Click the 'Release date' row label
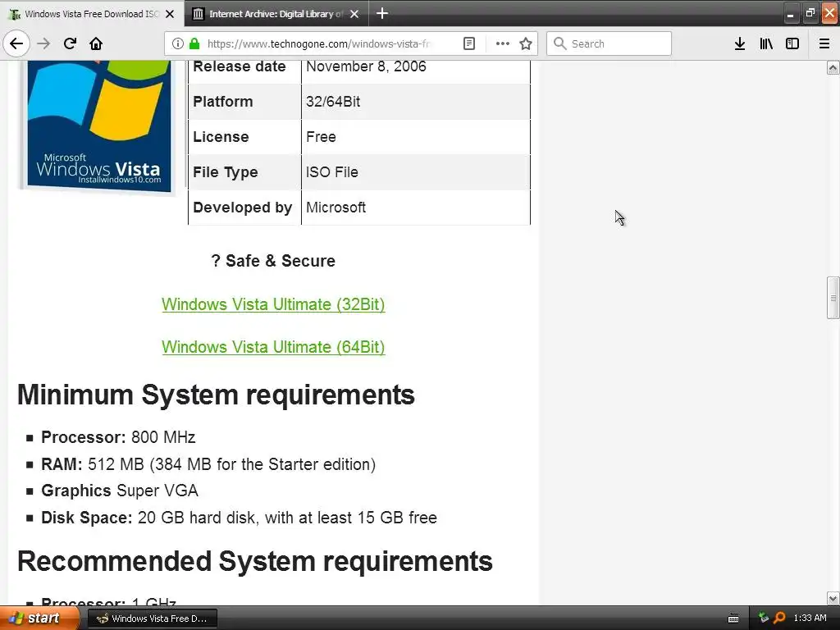The width and height of the screenshot is (840, 630). [240, 66]
